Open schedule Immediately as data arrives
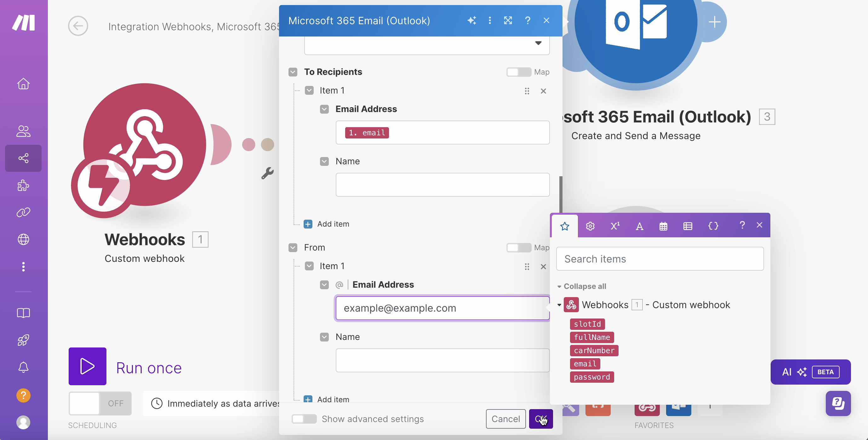Screen dimensions: 868x440 [216, 403]
